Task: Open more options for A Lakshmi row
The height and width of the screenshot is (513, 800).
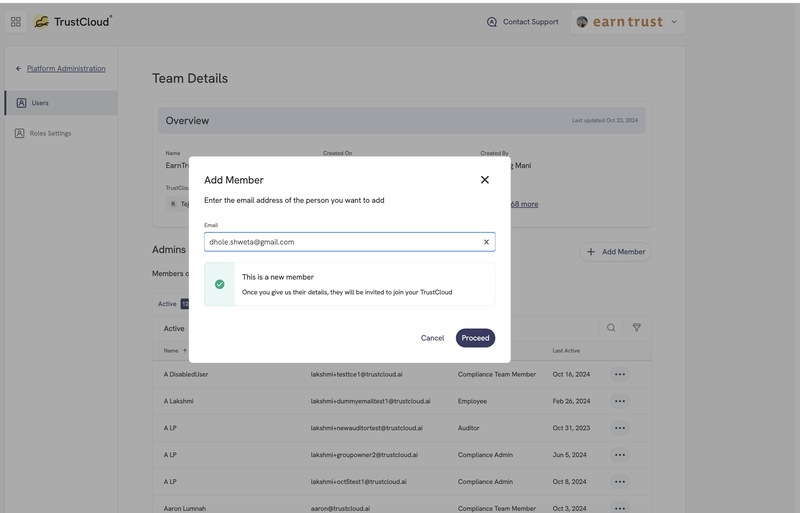Action: point(619,401)
